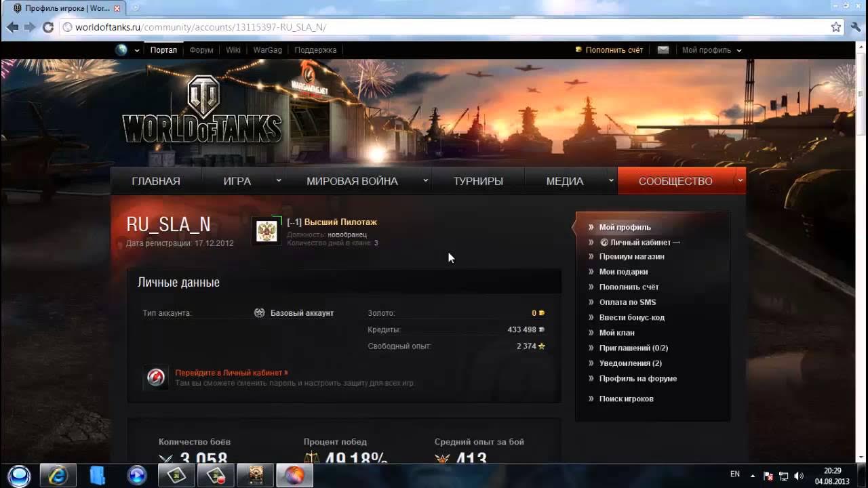
Task: Open Мой клан in the sidebar
Action: (616, 333)
